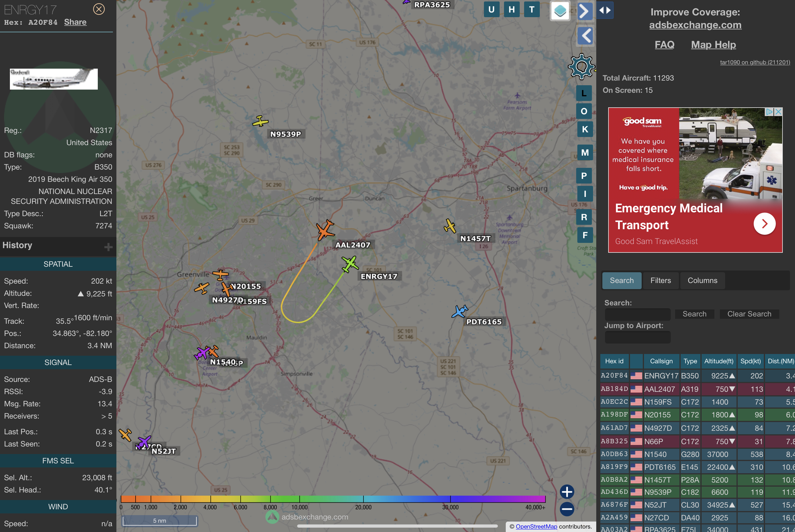Open the map layers selector icon
The height and width of the screenshot is (532, 795).
(560, 11)
